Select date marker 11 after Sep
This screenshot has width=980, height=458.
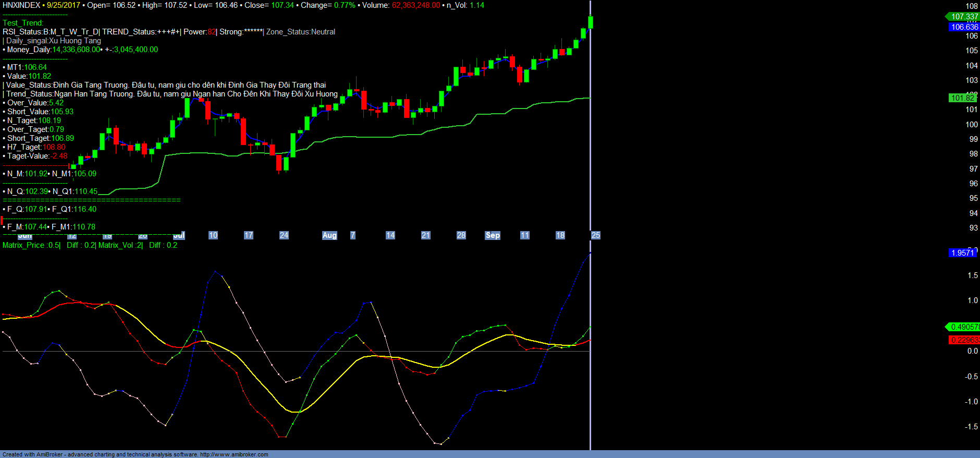(525, 235)
